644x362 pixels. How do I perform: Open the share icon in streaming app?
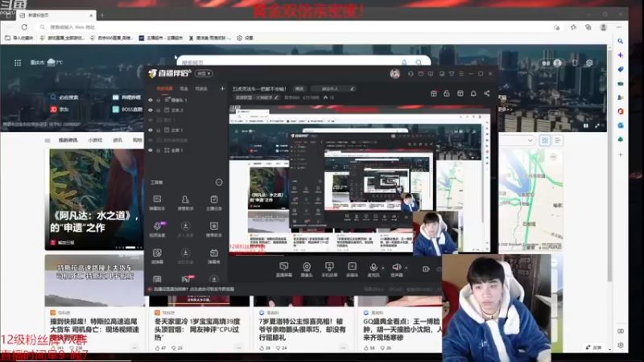click(487, 93)
